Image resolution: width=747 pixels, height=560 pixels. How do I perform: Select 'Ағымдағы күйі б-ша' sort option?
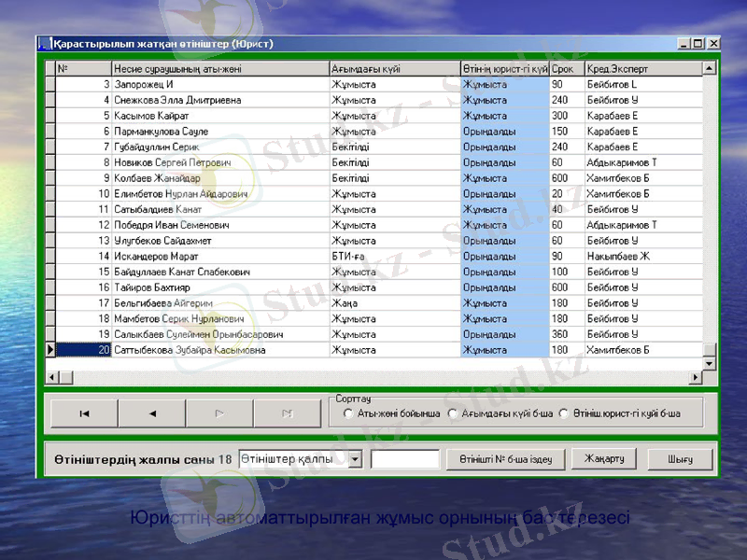[453, 413]
